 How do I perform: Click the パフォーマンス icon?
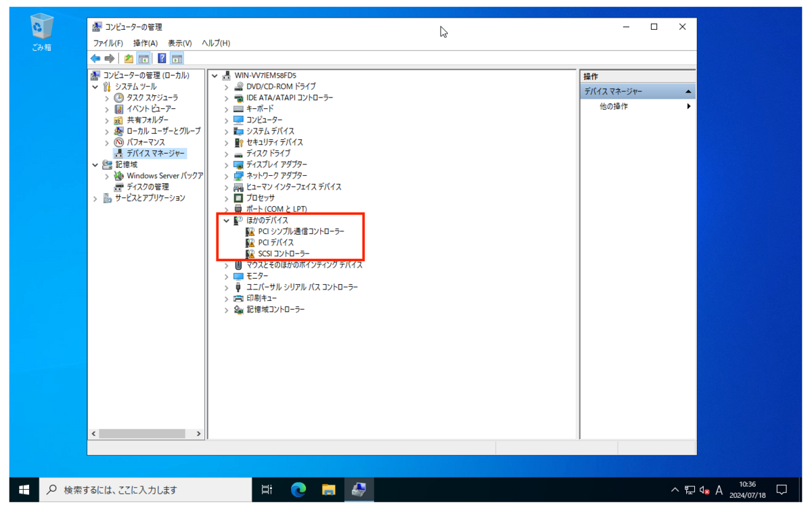coord(119,143)
